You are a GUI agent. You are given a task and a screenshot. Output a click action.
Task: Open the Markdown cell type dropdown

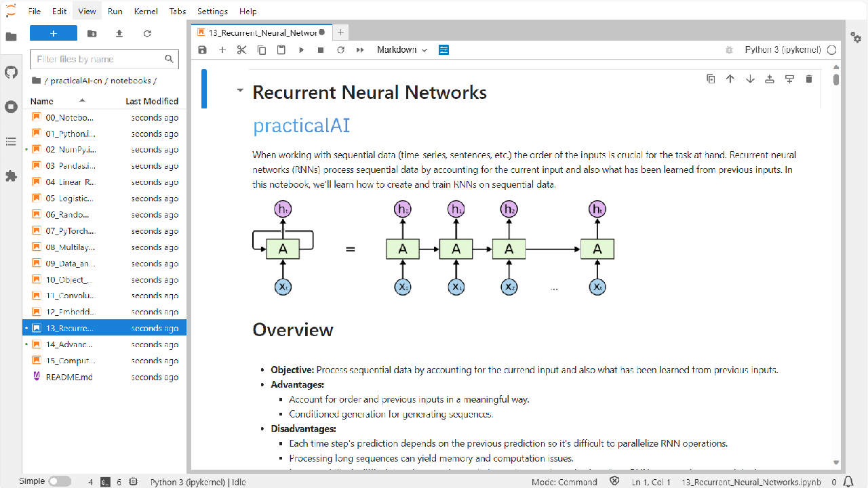click(x=402, y=50)
